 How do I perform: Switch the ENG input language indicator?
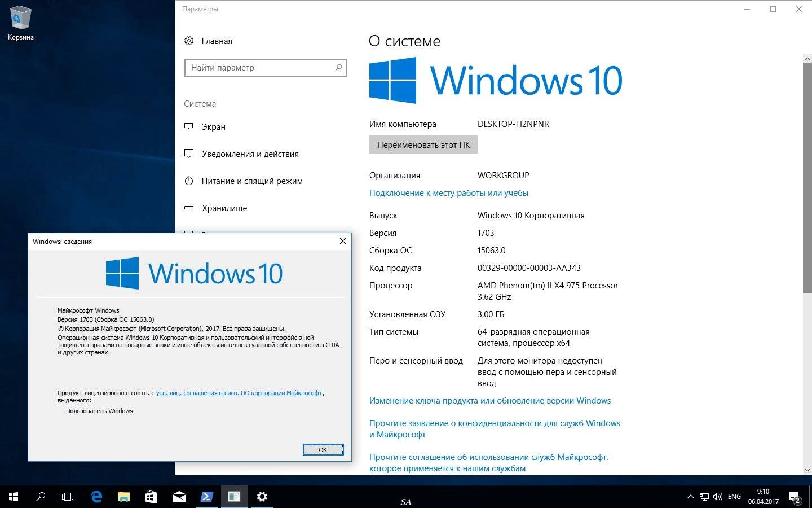734,497
